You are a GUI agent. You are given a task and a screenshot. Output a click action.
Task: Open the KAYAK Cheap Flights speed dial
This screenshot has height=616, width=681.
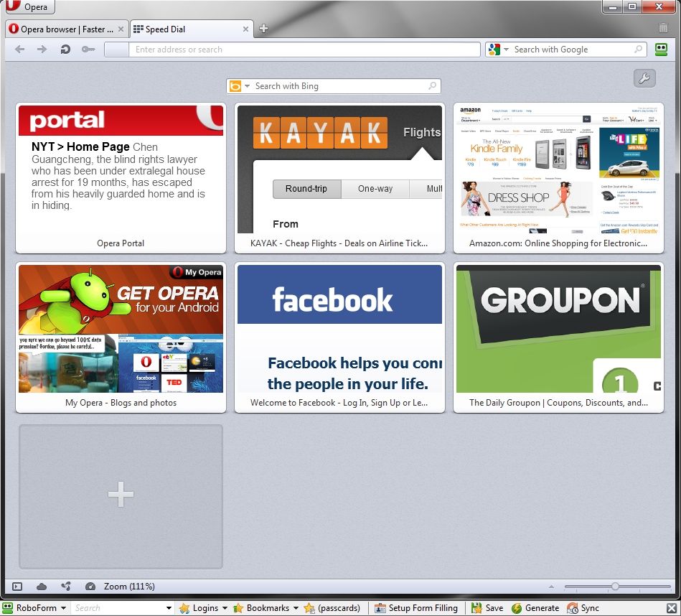[x=339, y=178]
